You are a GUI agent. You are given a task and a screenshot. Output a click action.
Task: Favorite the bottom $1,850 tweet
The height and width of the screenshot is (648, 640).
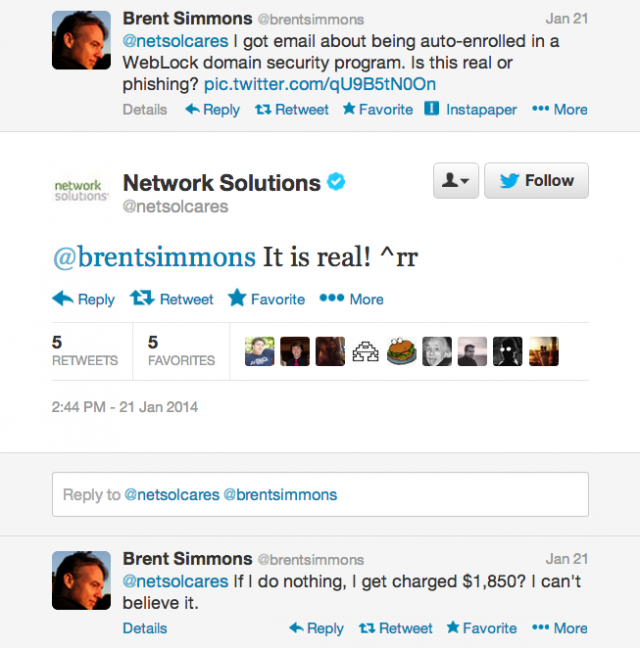click(x=482, y=628)
